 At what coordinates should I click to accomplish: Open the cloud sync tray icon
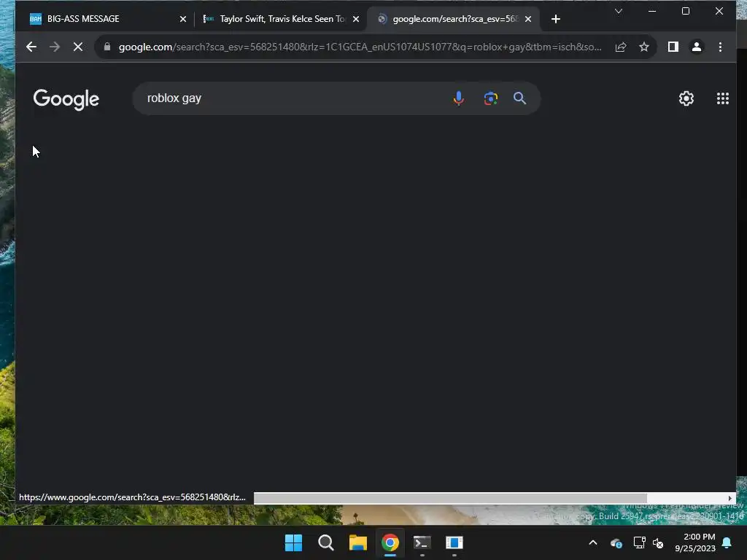616,542
